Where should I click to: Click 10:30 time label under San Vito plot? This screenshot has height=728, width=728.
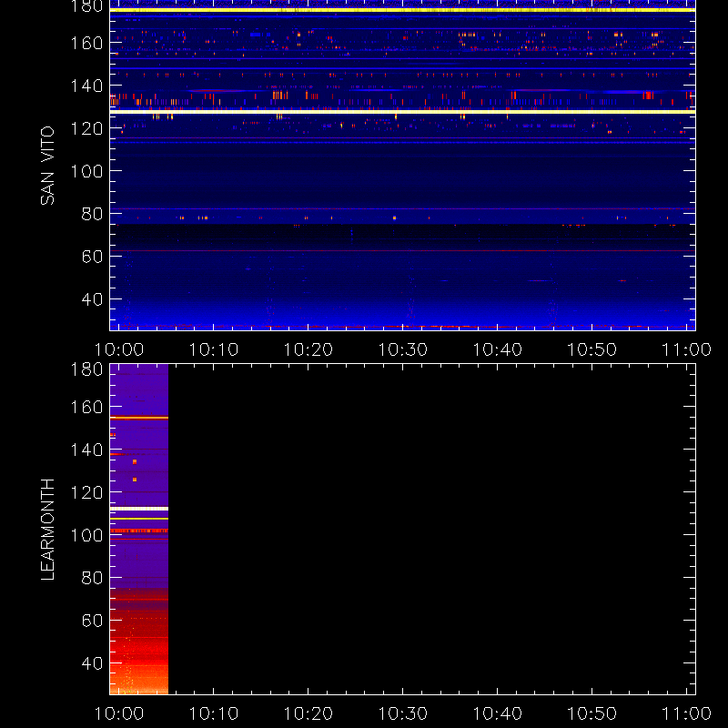[403, 349]
